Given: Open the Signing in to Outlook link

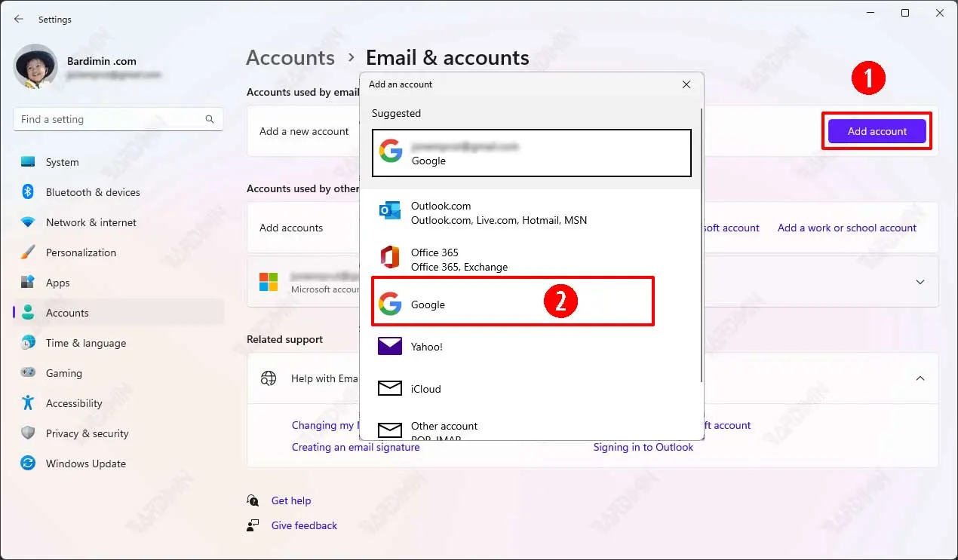Looking at the screenshot, I should coord(643,447).
